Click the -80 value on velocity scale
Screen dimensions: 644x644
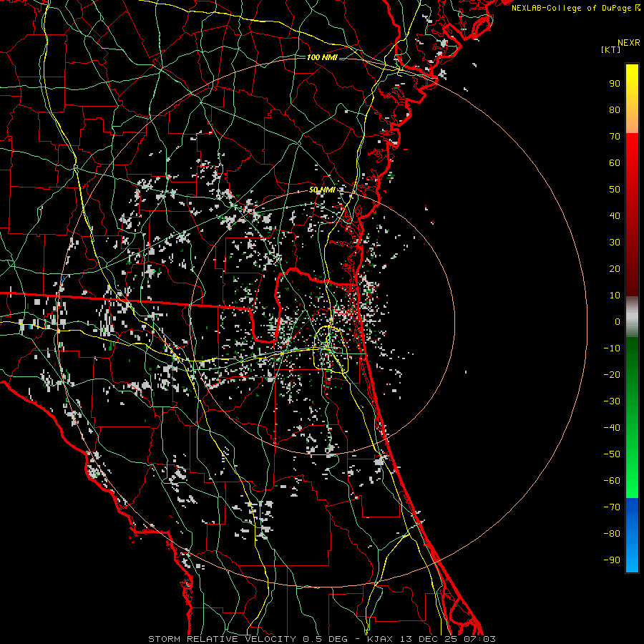(612, 534)
